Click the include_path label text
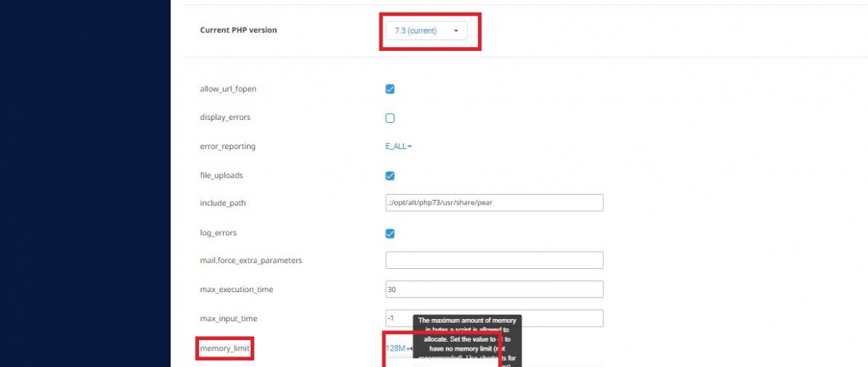The image size is (868, 367). [222, 204]
